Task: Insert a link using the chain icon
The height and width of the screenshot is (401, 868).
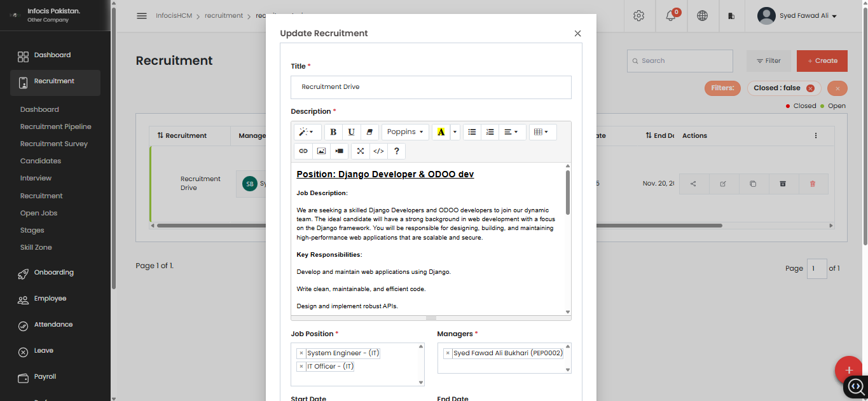Action: pyautogui.click(x=303, y=151)
